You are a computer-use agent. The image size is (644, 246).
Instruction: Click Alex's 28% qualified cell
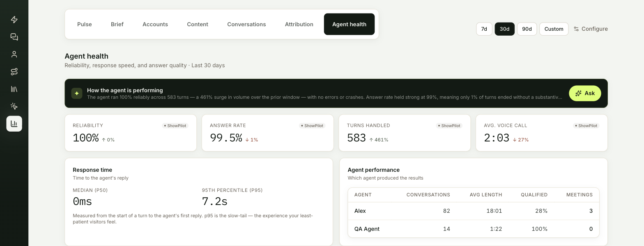click(x=542, y=211)
